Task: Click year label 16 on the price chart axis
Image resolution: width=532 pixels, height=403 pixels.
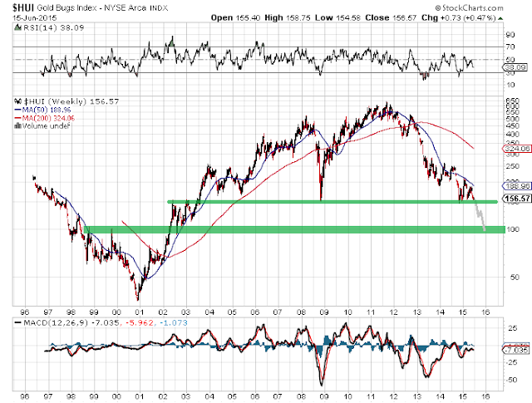Action: click(485, 312)
